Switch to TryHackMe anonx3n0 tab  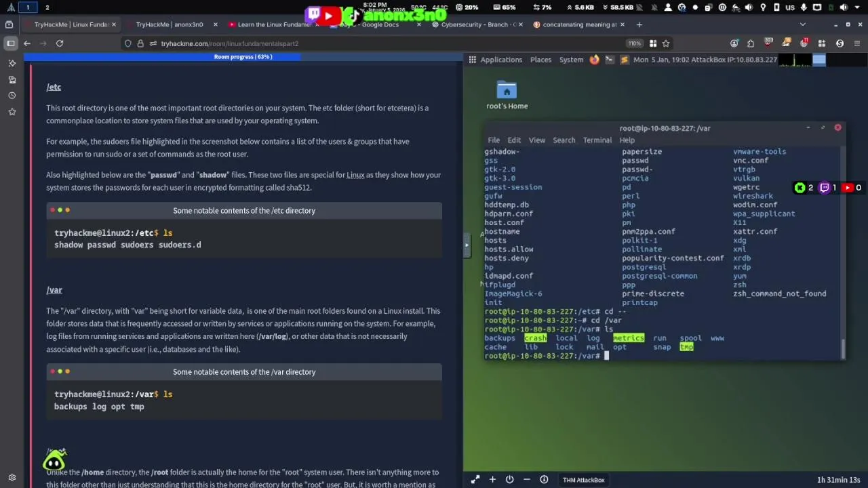click(x=170, y=24)
